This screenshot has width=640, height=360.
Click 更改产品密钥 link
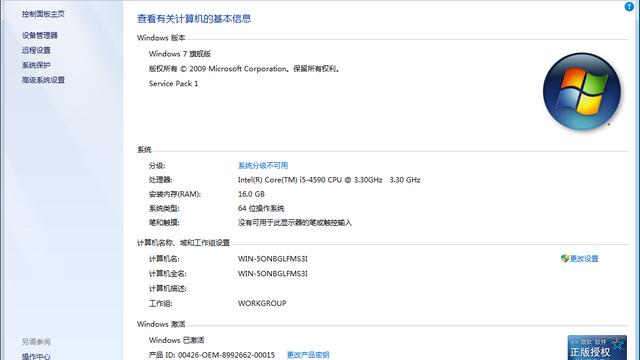click(x=308, y=355)
